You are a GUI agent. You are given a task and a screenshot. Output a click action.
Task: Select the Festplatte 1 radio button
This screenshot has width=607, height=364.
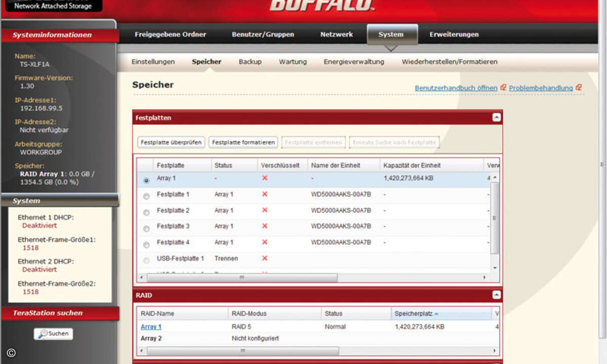point(146,196)
